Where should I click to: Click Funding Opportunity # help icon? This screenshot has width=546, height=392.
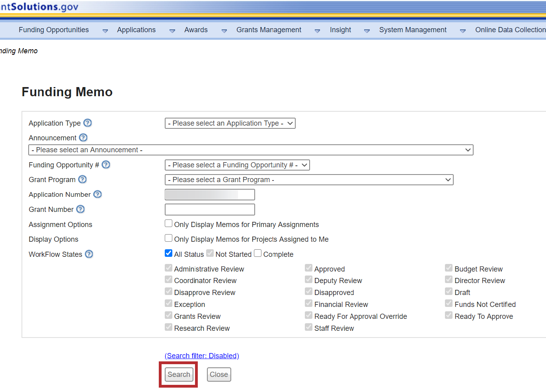coord(106,165)
